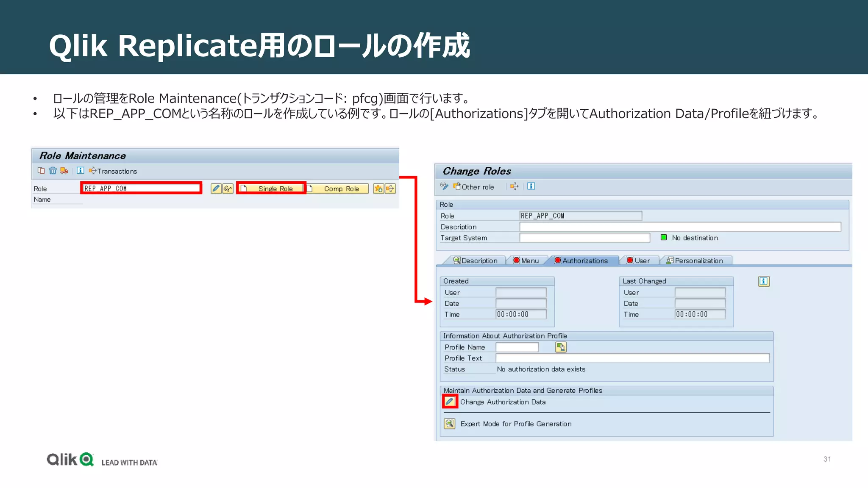
Task: Switch to the Menu tab
Action: 526,261
